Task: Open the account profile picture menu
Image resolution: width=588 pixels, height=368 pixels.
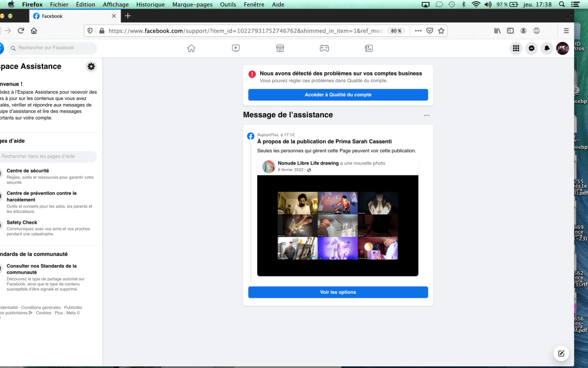Action: coord(562,48)
